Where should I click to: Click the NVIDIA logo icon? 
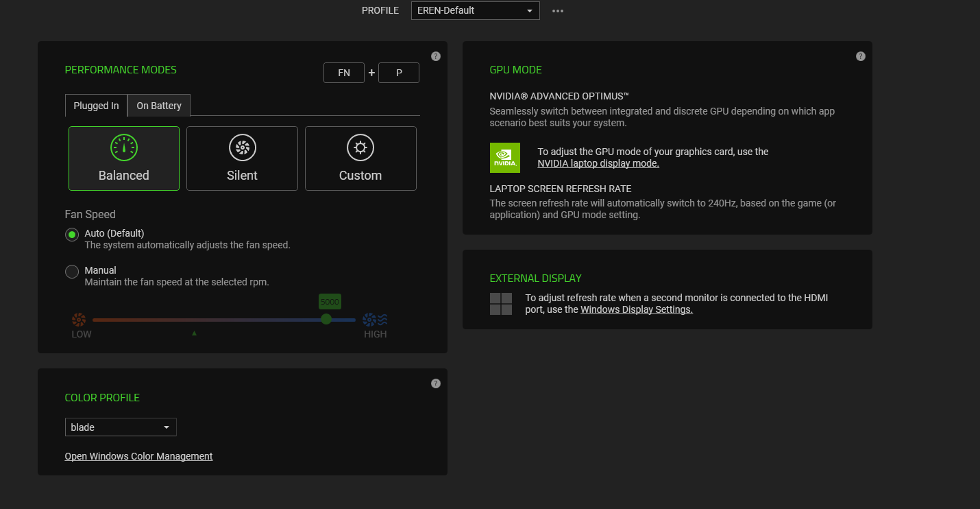click(505, 158)
